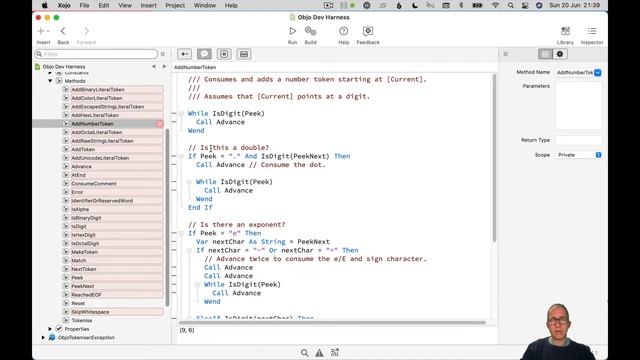
Task: Click the Parameters text field
Action: [579, 106]
